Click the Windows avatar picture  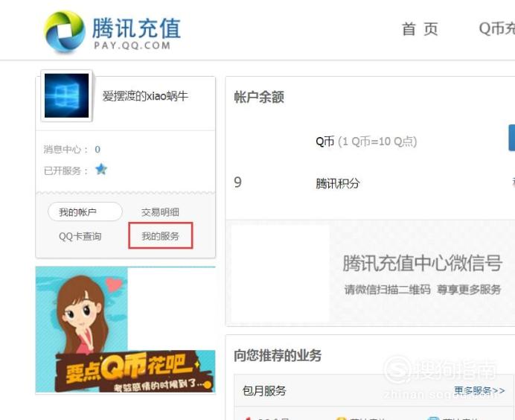coord(67,95)
